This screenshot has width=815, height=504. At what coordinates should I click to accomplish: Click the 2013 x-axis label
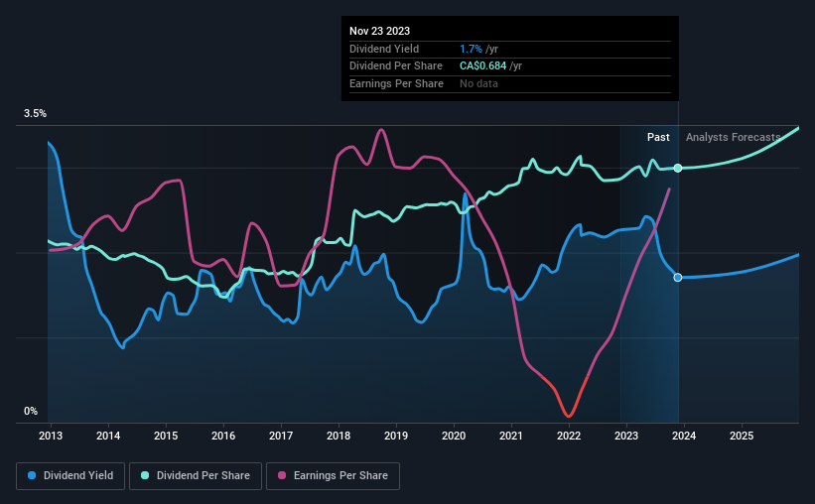(51, 436)
